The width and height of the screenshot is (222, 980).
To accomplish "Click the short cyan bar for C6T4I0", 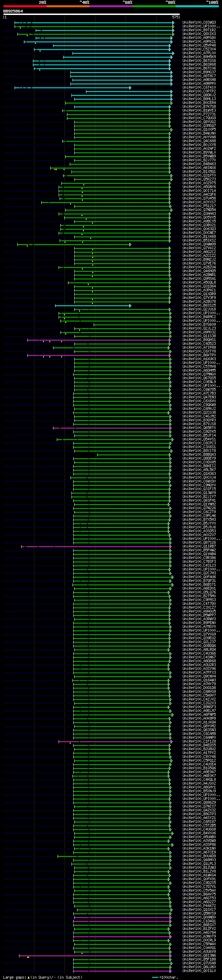I will click(x=73, y=88).
